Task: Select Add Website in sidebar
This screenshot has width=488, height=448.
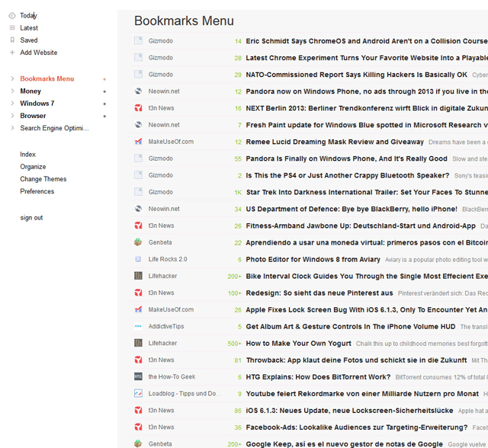Action: [x=39, y=53]
